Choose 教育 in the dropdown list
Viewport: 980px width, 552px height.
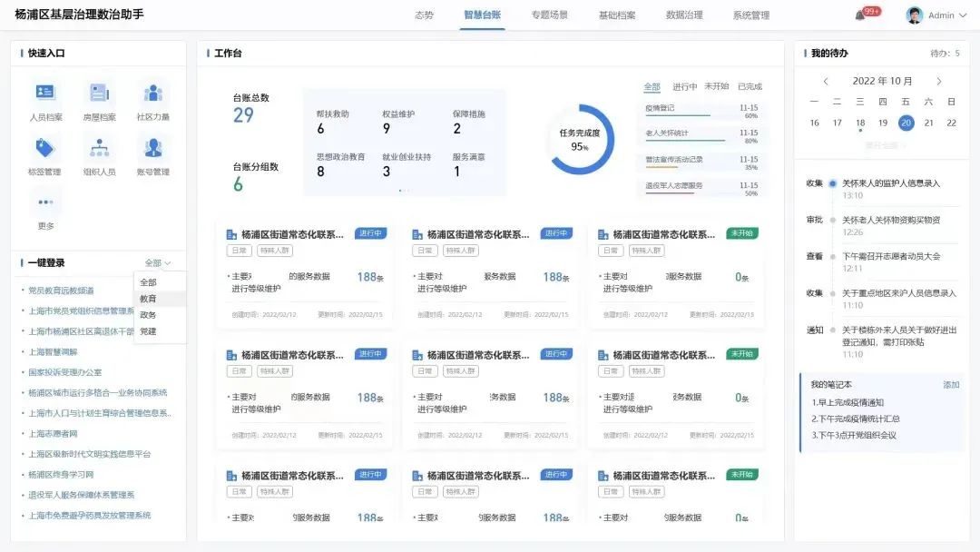(148, 299)
